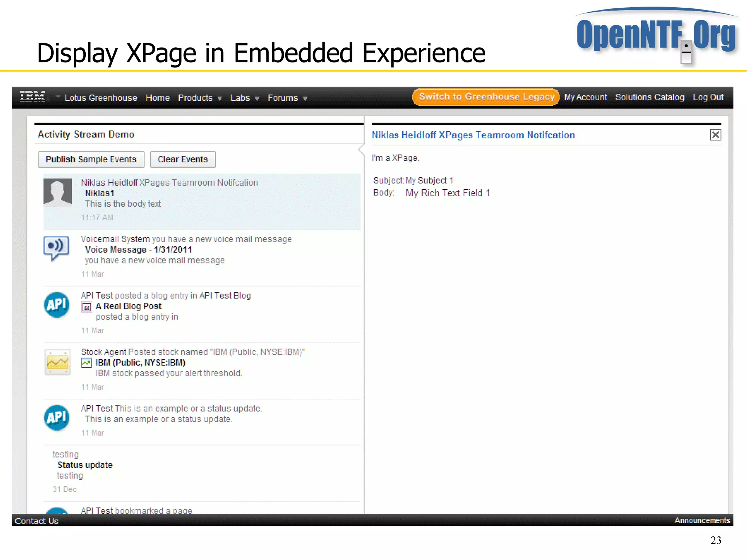
Task: Click '11:17 AM' timestamp
Action: point(97,217)
